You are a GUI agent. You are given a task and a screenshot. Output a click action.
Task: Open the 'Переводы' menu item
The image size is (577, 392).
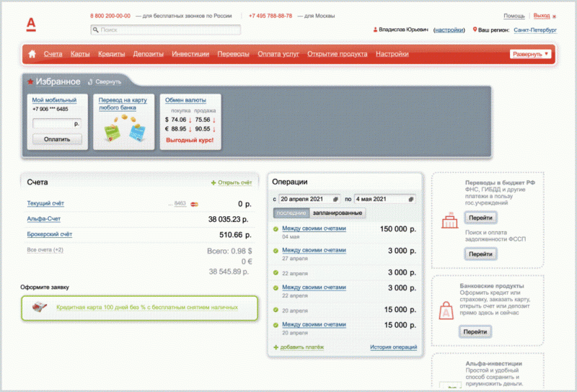[x=233, y=54]
